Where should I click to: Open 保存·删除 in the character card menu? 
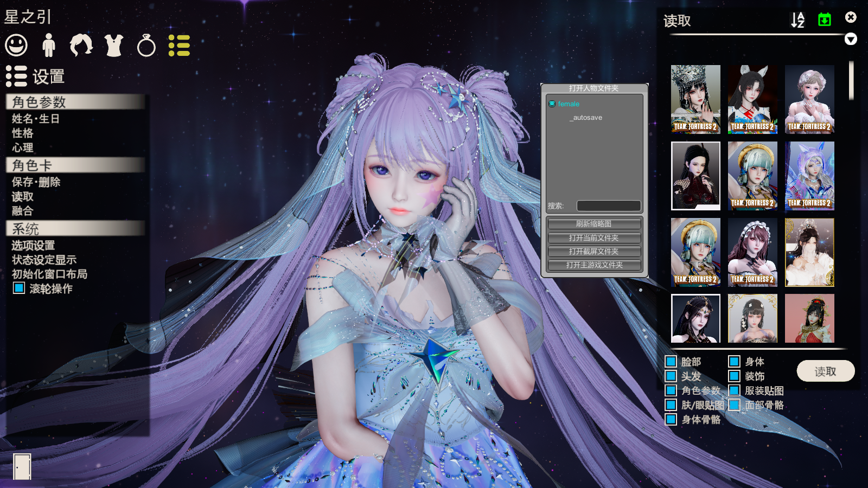click(x=36, y=182)
